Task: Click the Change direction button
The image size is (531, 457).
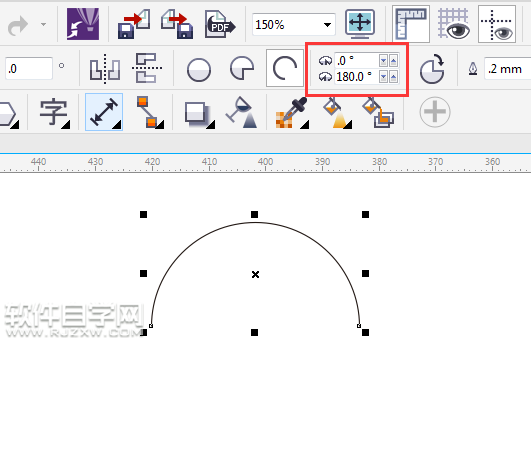Action: point(432,69)
